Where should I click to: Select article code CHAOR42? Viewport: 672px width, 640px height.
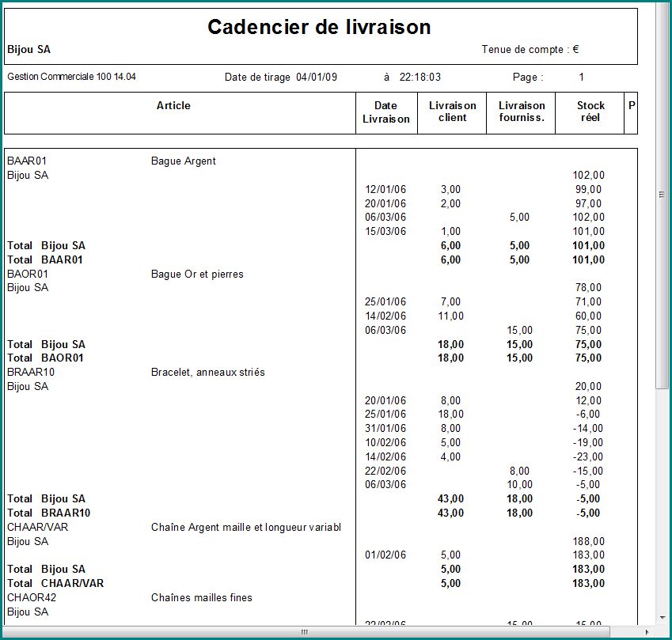point(32,597)
